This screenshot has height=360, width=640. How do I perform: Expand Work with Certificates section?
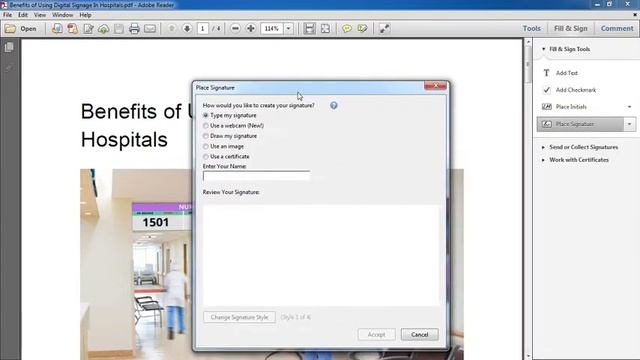pyautogui.click(x=543, y=160)
